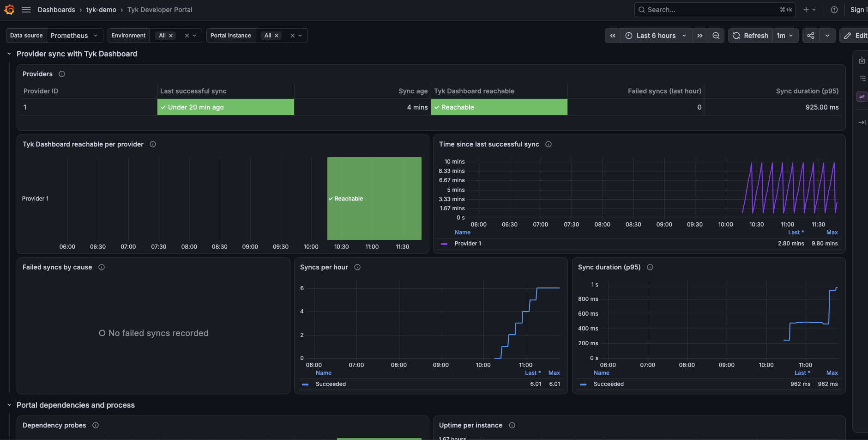This screenshot has height=440, width=868.
Task: Click the tyk-demo breadcrumb link
Action: (x=101, y=10)
